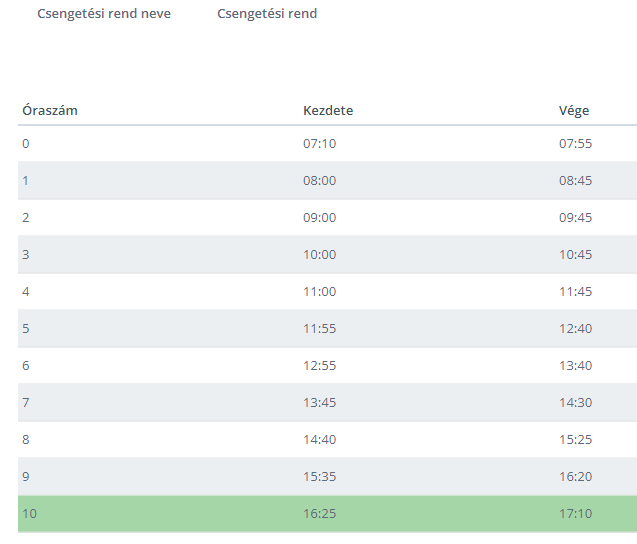Select the row starting at 10:00

pyautogui.click(x=327, y=254)
